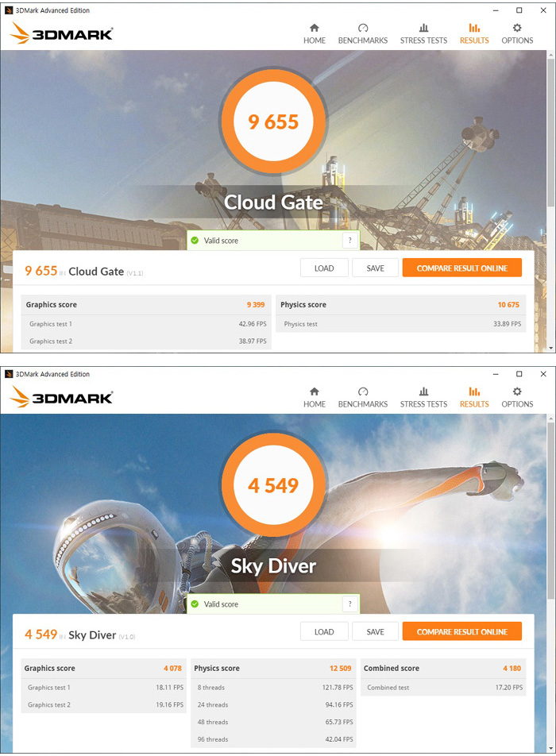This screenshot has width=556, height=756.
Task: Open question mark help beside Cloud Gate Valid score
Action: [x=350, y=240]
